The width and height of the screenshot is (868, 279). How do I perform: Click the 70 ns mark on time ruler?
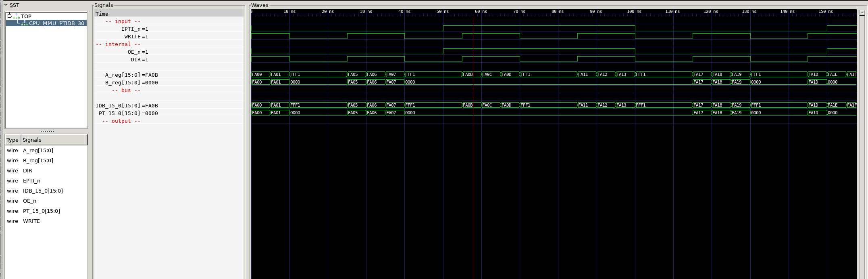click(x=519, y=12)
